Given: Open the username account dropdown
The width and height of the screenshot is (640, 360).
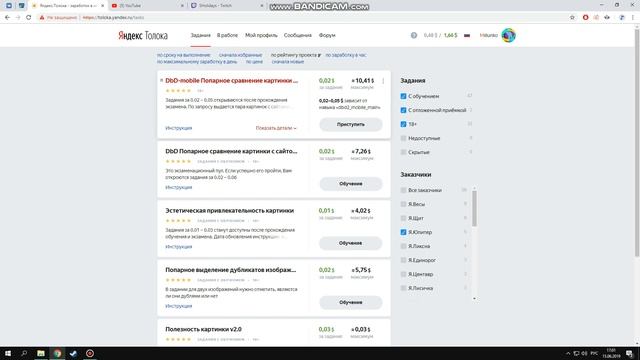Looking at the screenshot, I should click(489, 36).
